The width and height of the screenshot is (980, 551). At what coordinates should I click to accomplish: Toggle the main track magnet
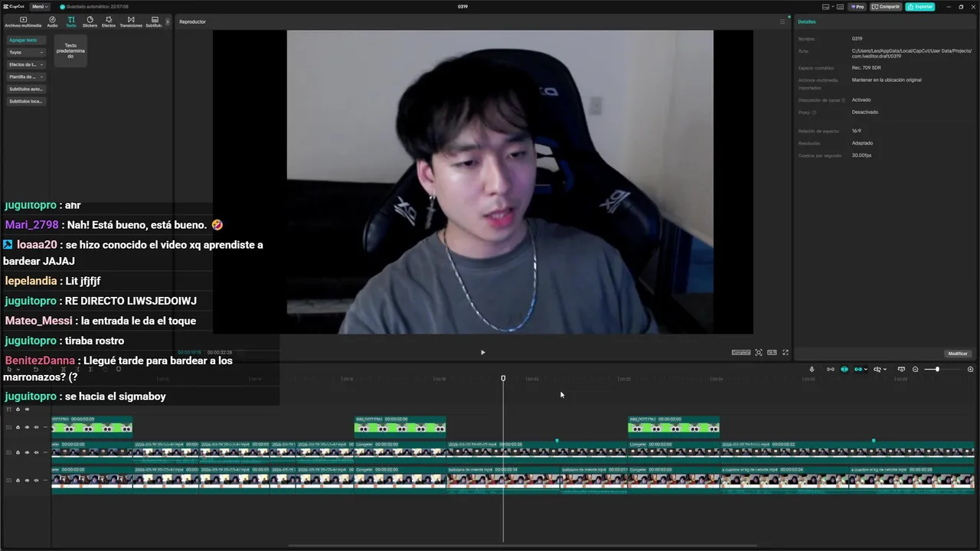(831, 369)
